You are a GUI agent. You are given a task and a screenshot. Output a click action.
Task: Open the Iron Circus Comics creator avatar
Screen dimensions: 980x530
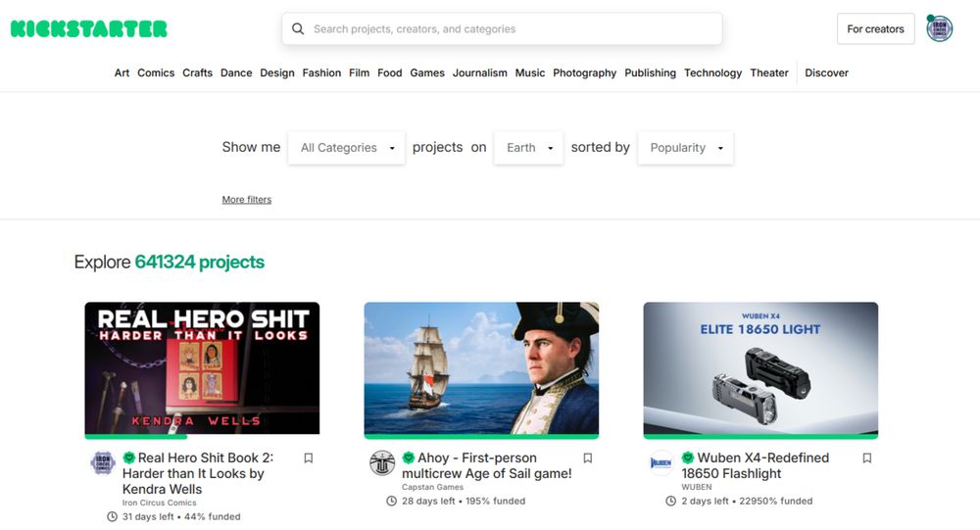[103, 463]
